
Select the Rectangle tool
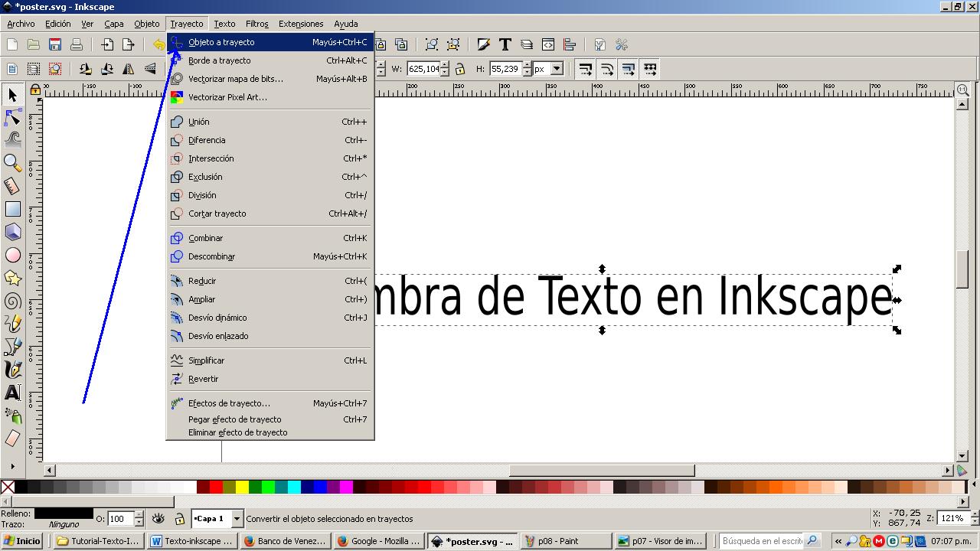pyautogui.click(x=12, y=209)
